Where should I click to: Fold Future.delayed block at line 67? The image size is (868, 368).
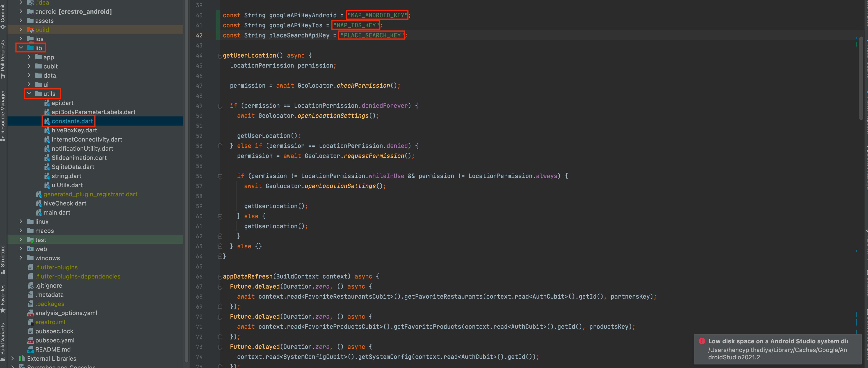point(220,287)
